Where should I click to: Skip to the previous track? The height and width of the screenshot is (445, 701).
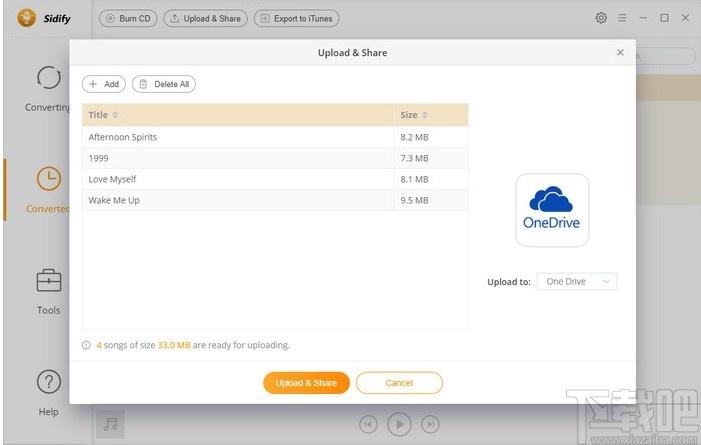(368, 424)
